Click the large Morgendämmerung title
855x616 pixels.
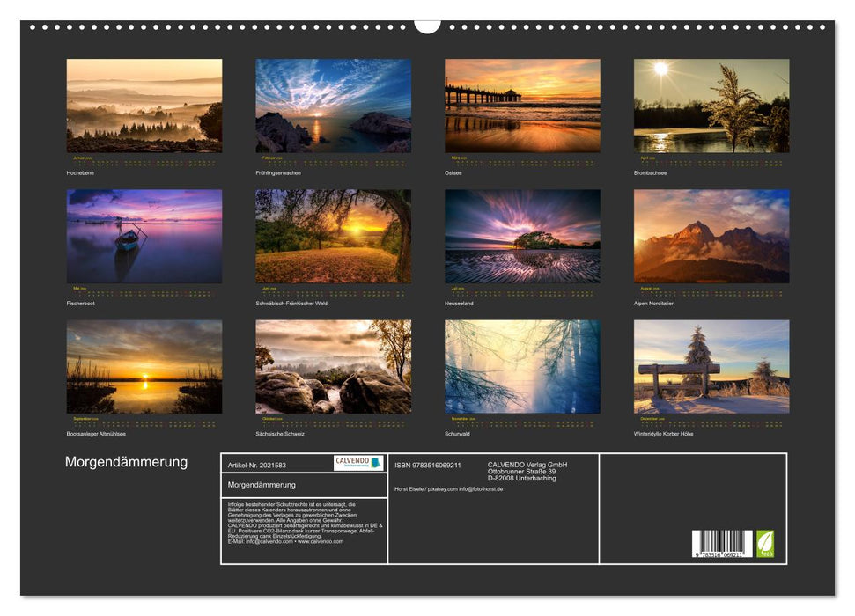tap(126, 463)
